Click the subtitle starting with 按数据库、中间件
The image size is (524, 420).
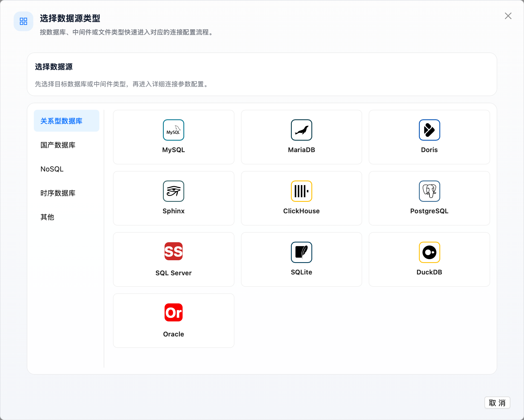pyautogui.click(x=127, y=32)
